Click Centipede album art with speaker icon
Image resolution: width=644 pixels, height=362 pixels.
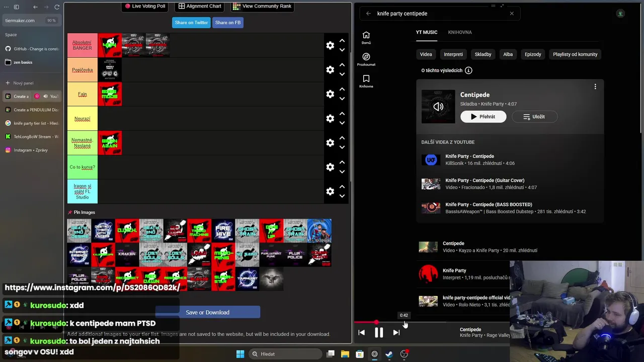(x=438, y=107)
